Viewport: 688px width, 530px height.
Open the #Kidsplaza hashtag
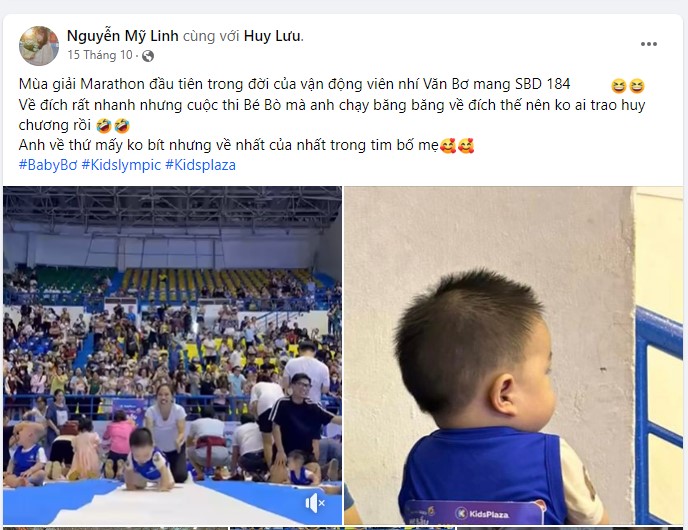click(x=201, y=165)
